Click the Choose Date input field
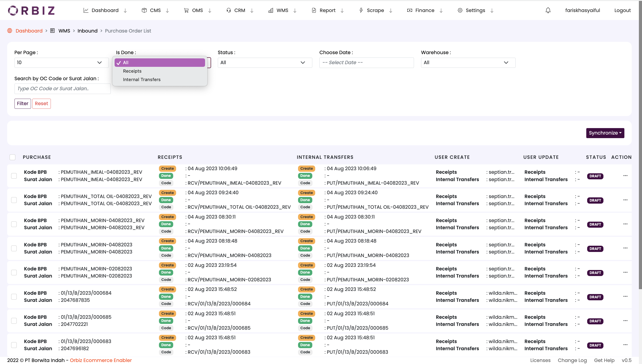642x364 pixels. click(366, 63)
